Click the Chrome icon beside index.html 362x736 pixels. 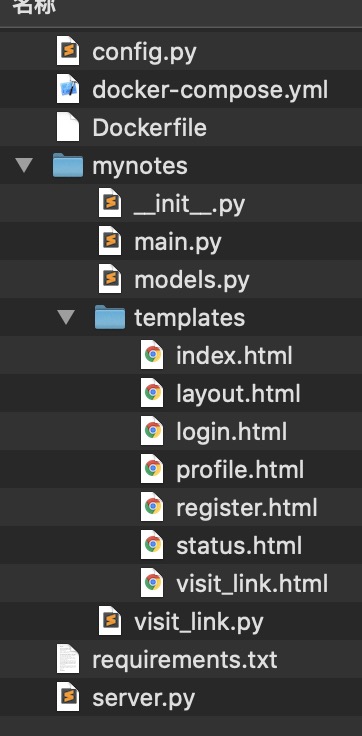tap(152, 355)
